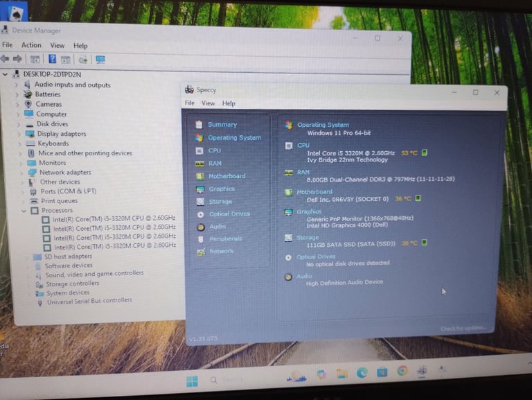Select Motherboard in Speccy sidebar
Viewport: 532px width, 400px height.
coord(227,176)
